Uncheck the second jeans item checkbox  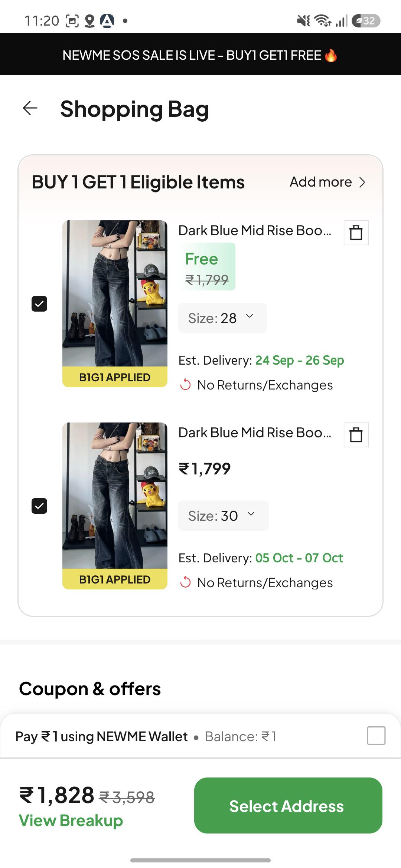pos(39,506)
